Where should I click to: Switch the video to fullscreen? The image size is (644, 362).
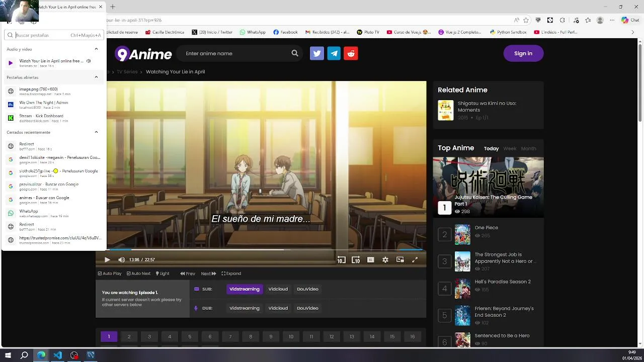tap(415, 259)
